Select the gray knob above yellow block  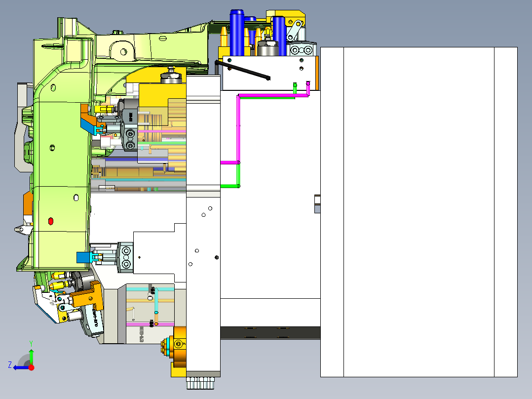[172, 76]
